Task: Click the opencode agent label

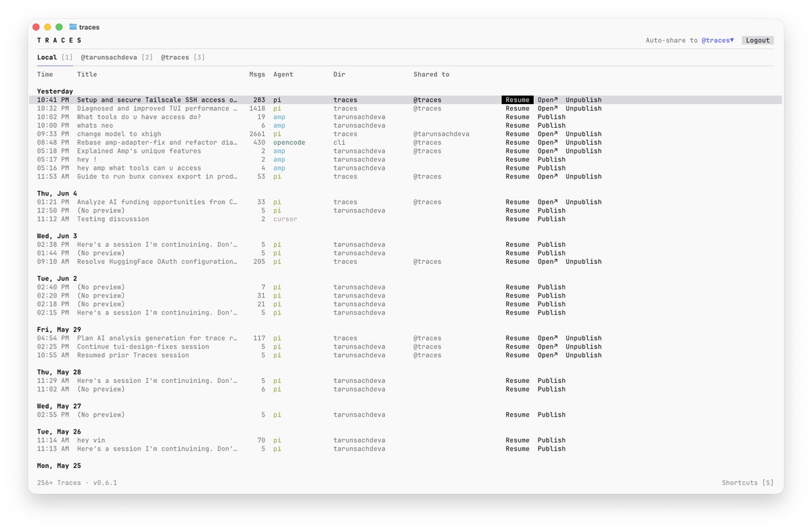Action: pyautogui.click(x=289, y=143)
